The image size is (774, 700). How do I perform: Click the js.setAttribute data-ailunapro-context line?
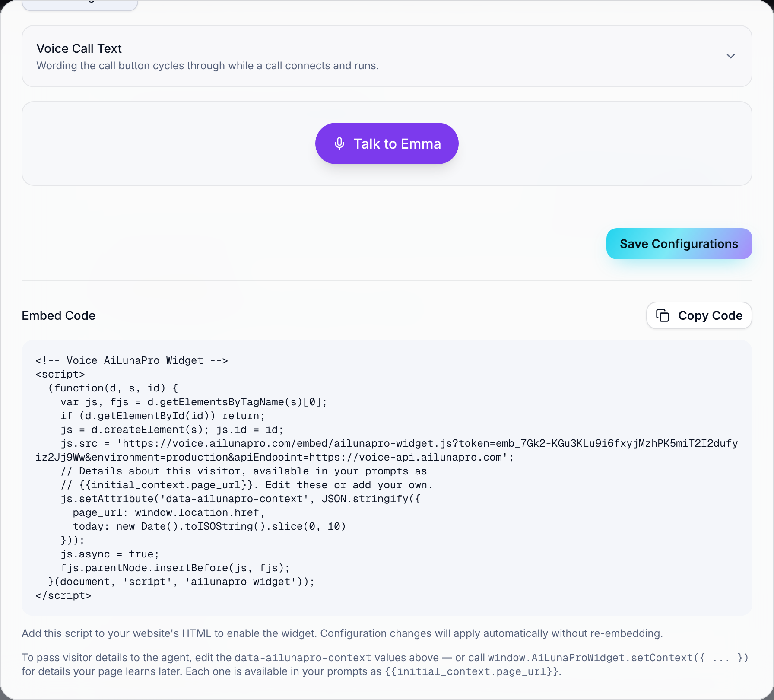[x=241, y=499]
